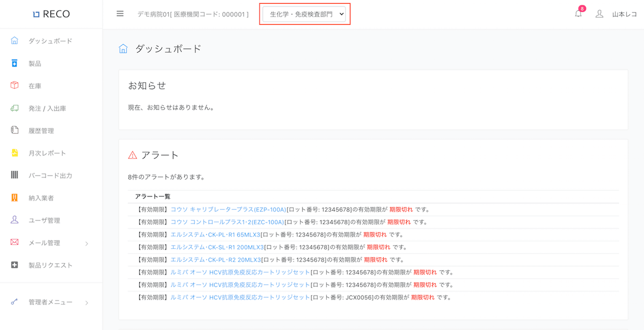The image size is (644, 330).
Task: Click the RECO logo
Action: pos(51,14)
